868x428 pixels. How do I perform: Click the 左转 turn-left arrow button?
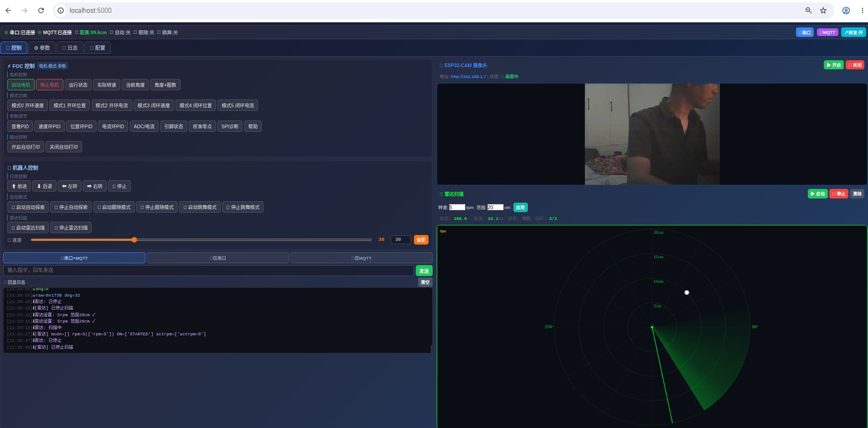click(x=69, y=186)
